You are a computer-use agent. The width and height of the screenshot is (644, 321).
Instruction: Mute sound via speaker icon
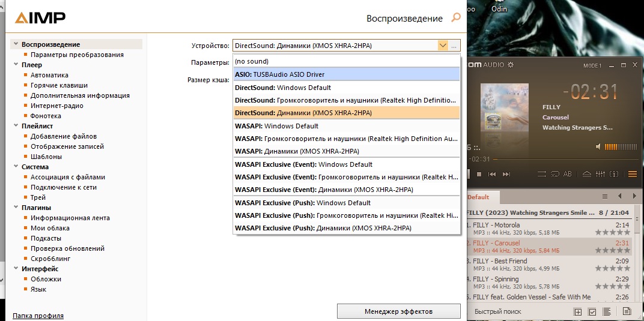pyautogui.click(x=598, y=146)
